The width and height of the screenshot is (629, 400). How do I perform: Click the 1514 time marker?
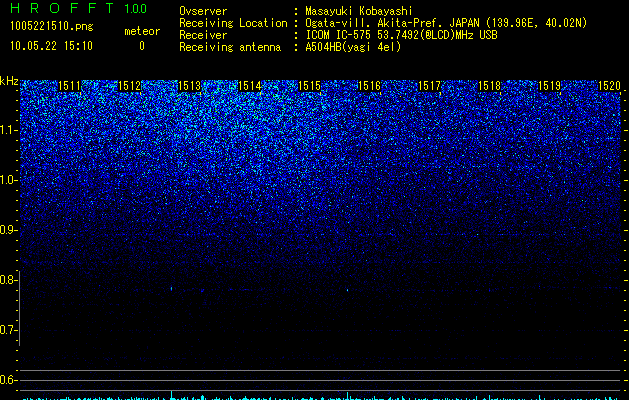(x=250, y=86)
